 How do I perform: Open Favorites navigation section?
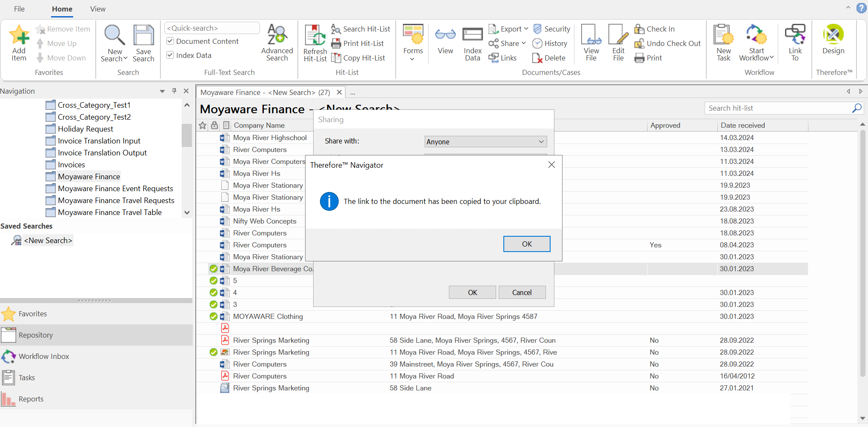(x=96, y=314)
